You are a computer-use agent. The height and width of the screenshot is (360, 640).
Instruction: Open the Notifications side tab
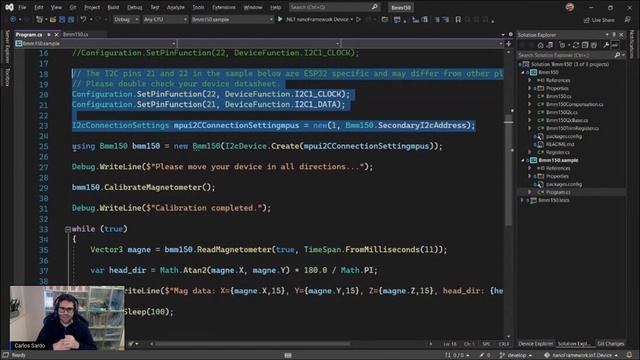pos(632,44)
